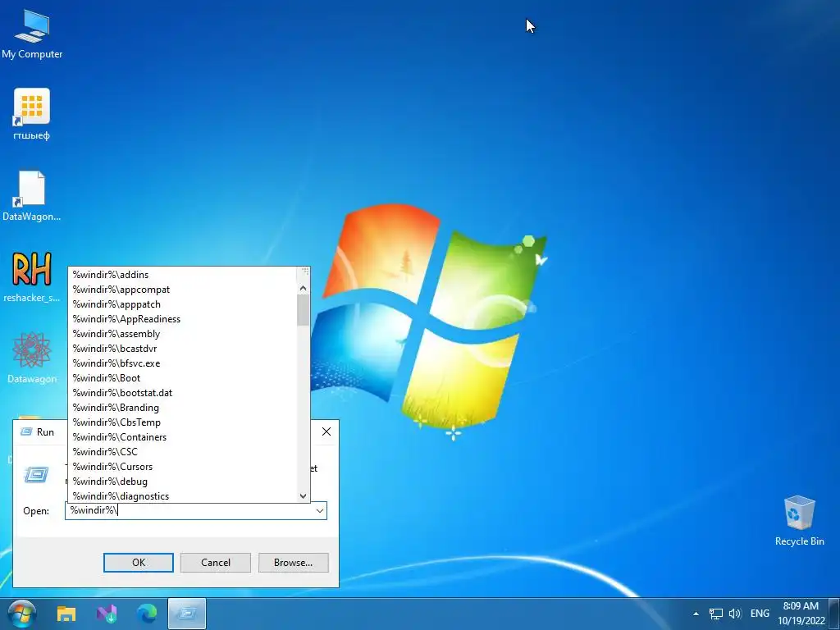Choose %windir%\appcompat suggestion

(x=182, y=290)
